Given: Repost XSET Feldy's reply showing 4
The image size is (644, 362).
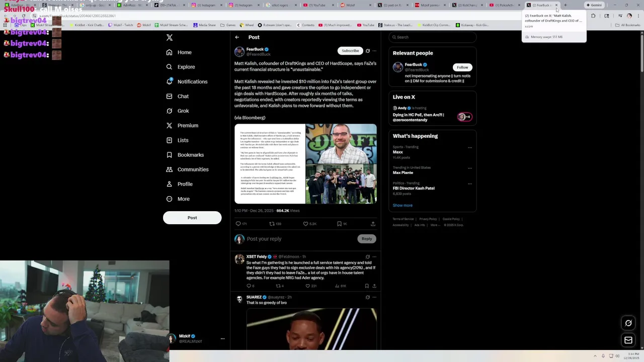Looking at the screenshot, I should (280, 286).
